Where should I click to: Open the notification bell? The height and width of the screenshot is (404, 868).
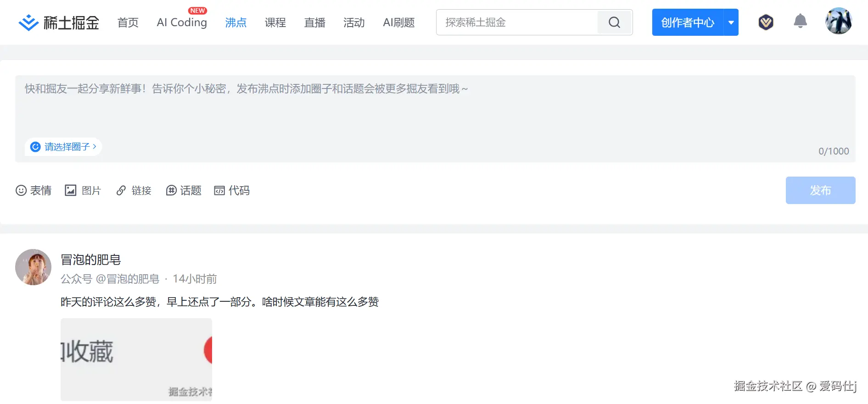(800, 22)
